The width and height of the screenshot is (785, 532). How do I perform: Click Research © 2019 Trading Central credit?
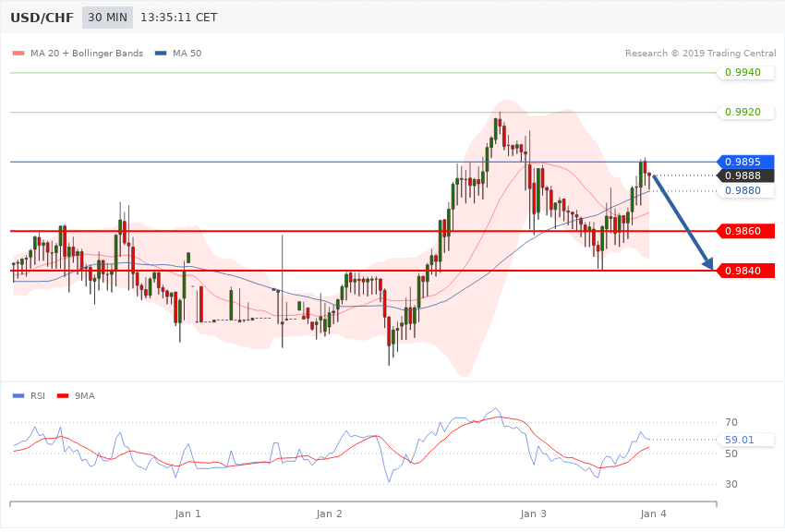[700, 53]
